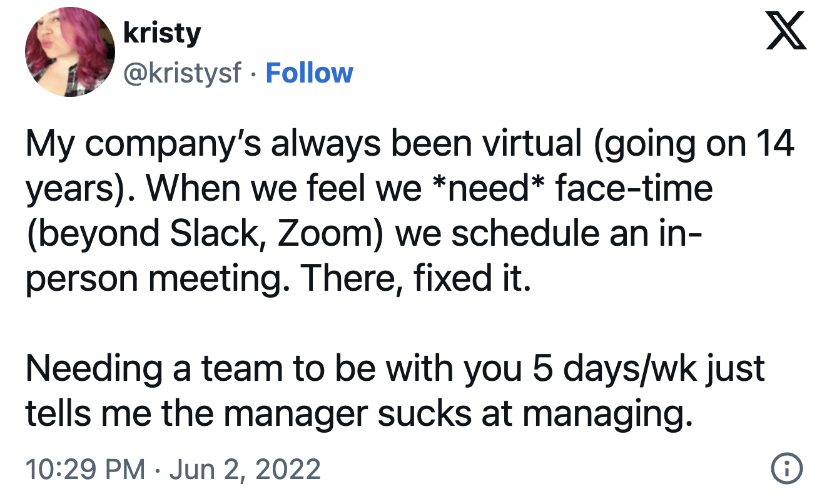Follow the kristy account
The width and height of the screenshot is (822, 504).
click(x=309, y=73)
